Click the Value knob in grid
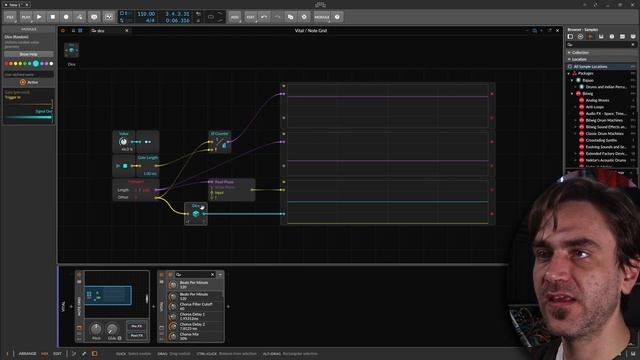The width and height of the screenshot is (640, 360). (123, 142)
